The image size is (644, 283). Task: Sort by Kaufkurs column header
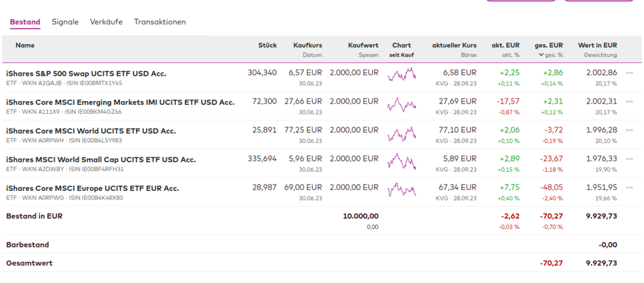pos(307,46)
